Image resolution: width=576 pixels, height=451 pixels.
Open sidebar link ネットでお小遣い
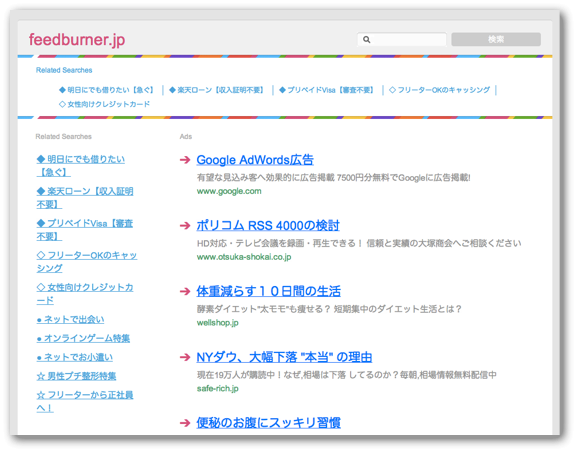(75, 357)
